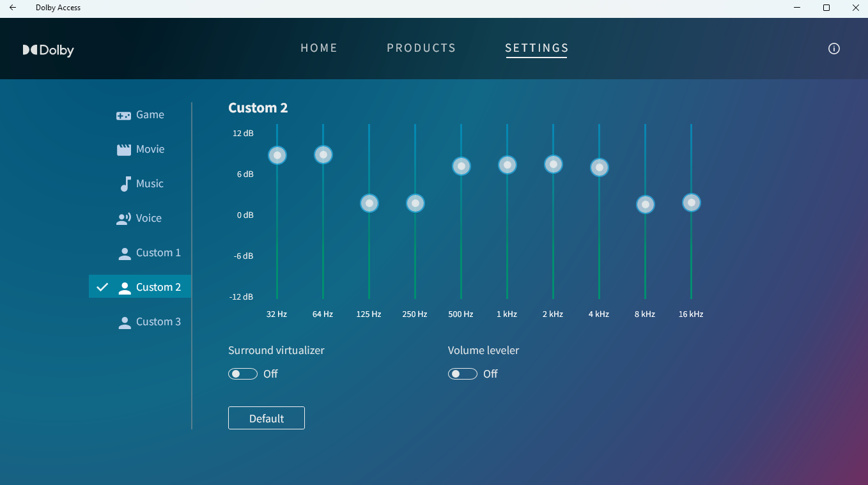The width and height of the screenshot is (868, 485).
Task: Click the 125 Hz slider knob
Action: click(x=369, y=203)
